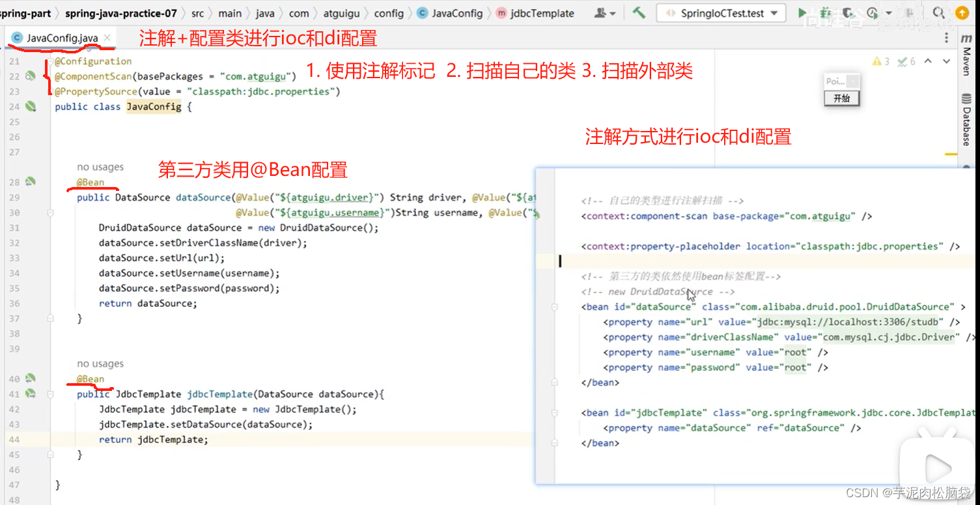Run with Coverage shield icon
This screenshot has height=505, width=980.
847,13
